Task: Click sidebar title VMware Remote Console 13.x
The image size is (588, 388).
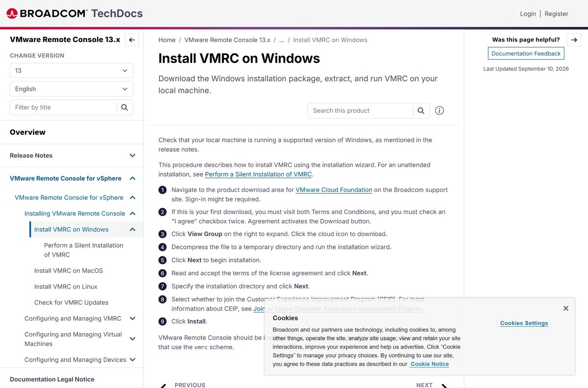Action: [65, 40]
